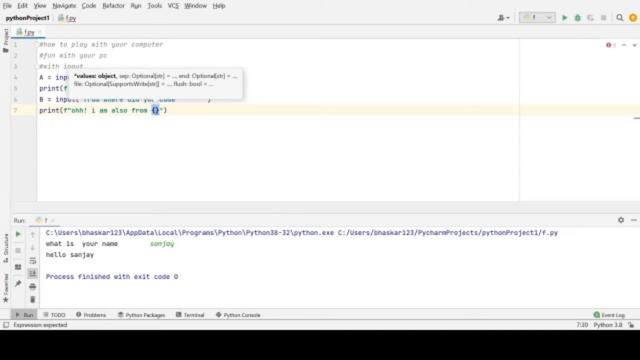This screenshot has width=640, height=360.
Task: Click pythonProject1 breadcrumb
Action: click(x=27, y=18)
